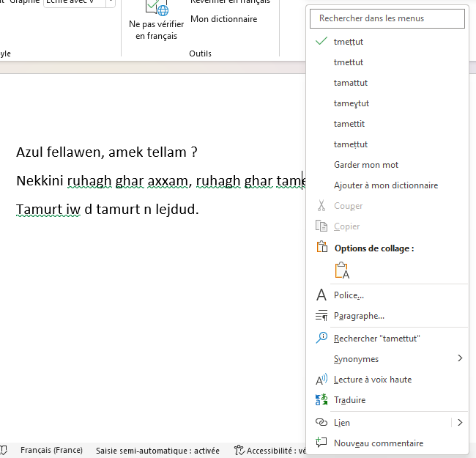The height and width of the screenshot is (458, 476).
Task: Click Ajouter à mon dictionnaire
Action: pos(386,185)
